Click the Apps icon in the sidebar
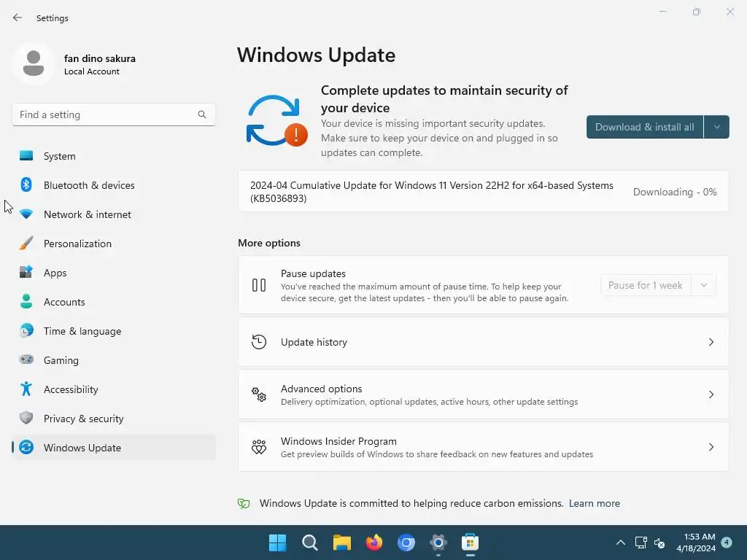The width and height of the screenshot is (747, 560). [x=26, y=273]
